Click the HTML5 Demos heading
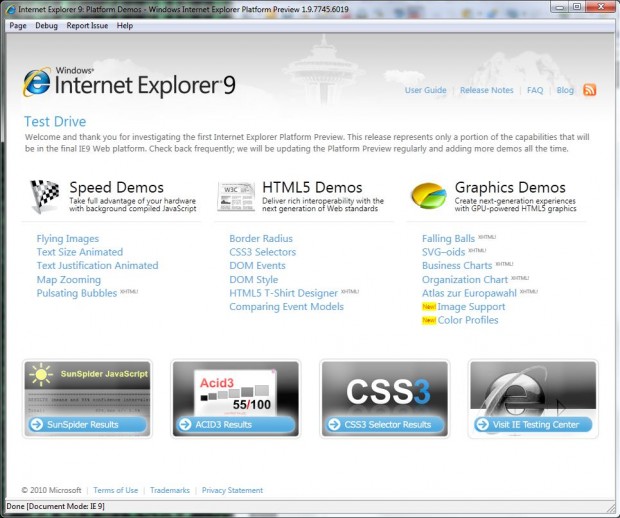The height and width of the screenshot is (518, 620). point(312,187)
